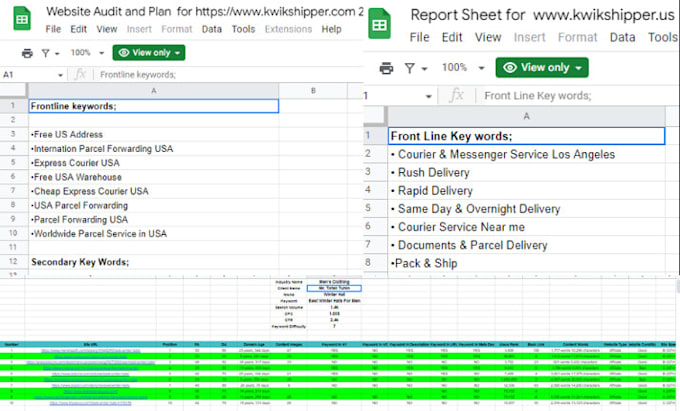Expand the A1 name box arrow in Website Audit window
The image size is (680, 411).
pos(60,75)
